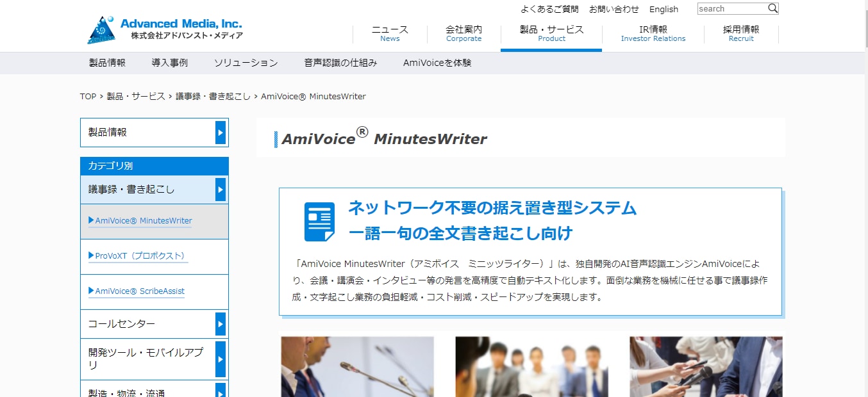Click the AmiVoice® MinutesWriter page heading
Image resolution: width=868 pixels, height=397 pixels.
pos(384,138)
